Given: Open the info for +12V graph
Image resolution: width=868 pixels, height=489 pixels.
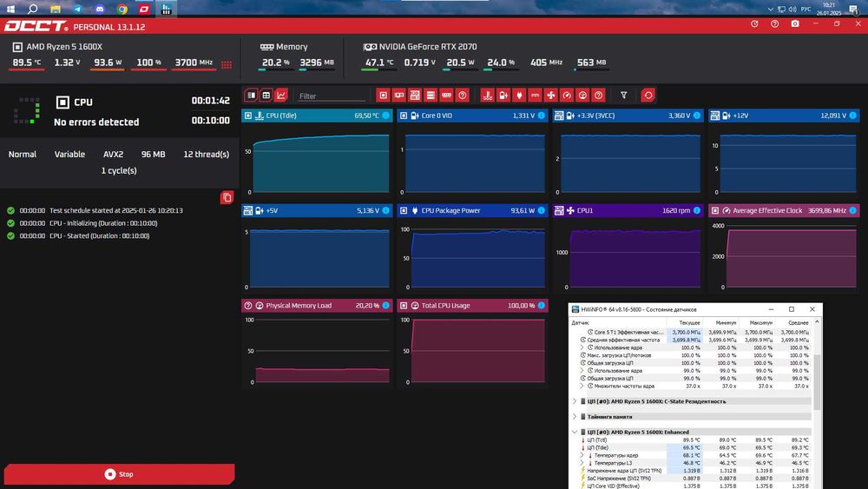Looking at the screenshot, I should [853, 116].
